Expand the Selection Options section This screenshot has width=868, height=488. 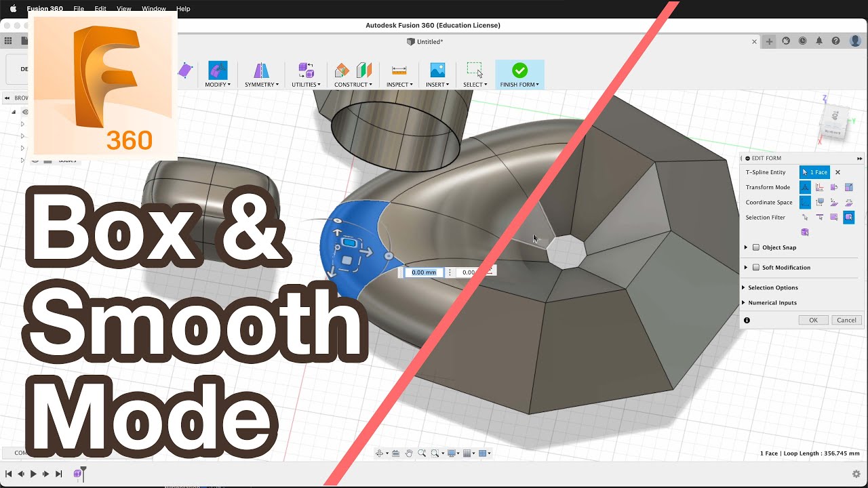(743, 287)
